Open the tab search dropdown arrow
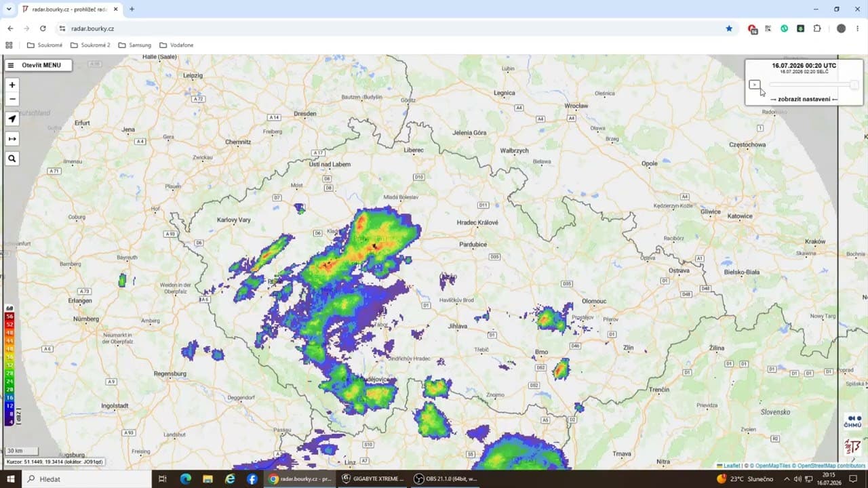The width and height of the screenshot is (868, 488). tap(9, 9)
